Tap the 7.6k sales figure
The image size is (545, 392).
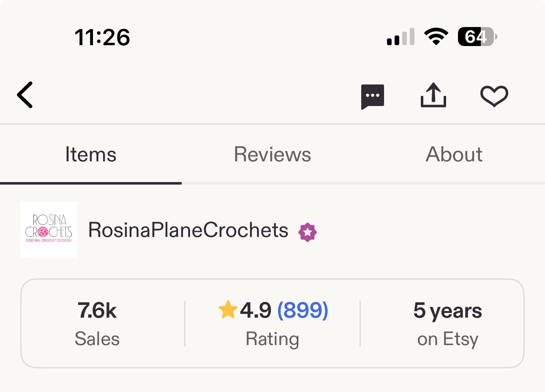97,311
